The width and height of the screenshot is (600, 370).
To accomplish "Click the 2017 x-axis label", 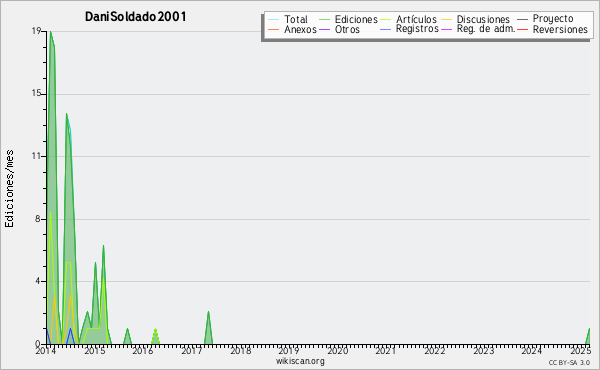I will (x=191, y=351).
